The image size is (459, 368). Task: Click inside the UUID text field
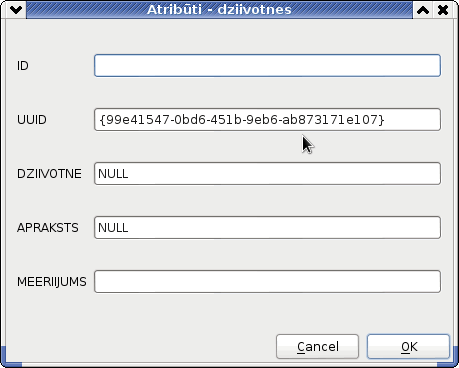[267, 119]
